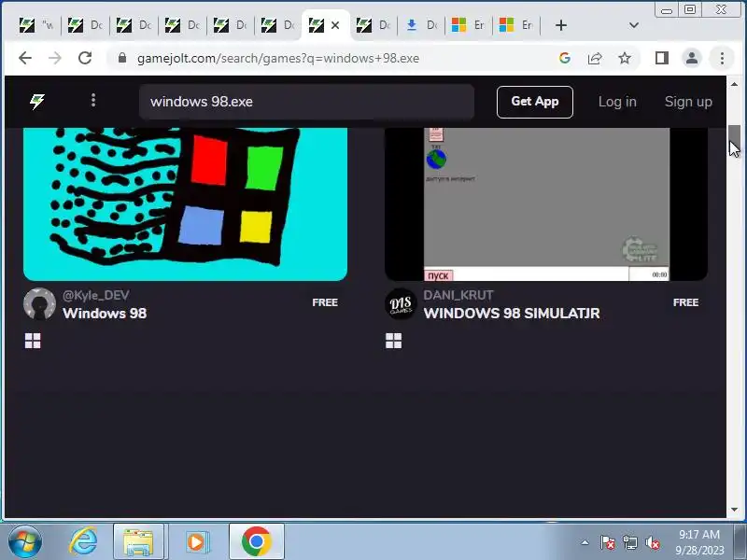This screenshot has width=747, height=560.
Task: Open the DANI_KRUT profile link
Action: click(x=458, y=295)
